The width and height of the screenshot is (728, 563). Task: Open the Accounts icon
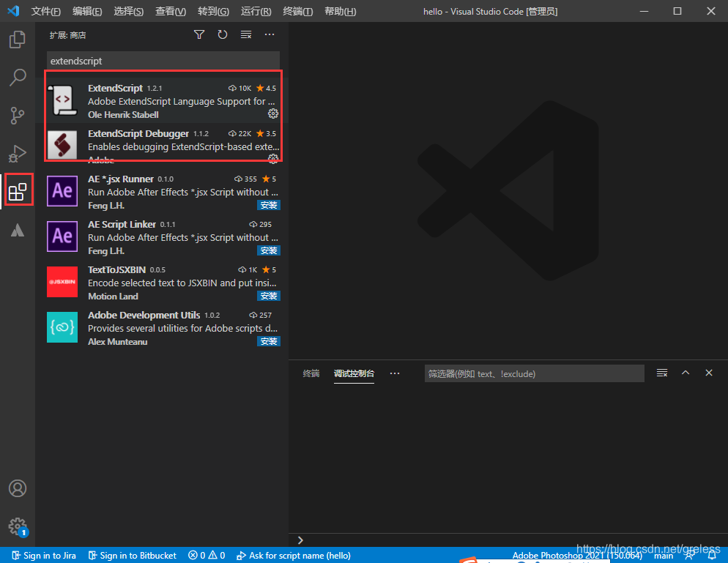pyautogui.click(x=17, y=488)
